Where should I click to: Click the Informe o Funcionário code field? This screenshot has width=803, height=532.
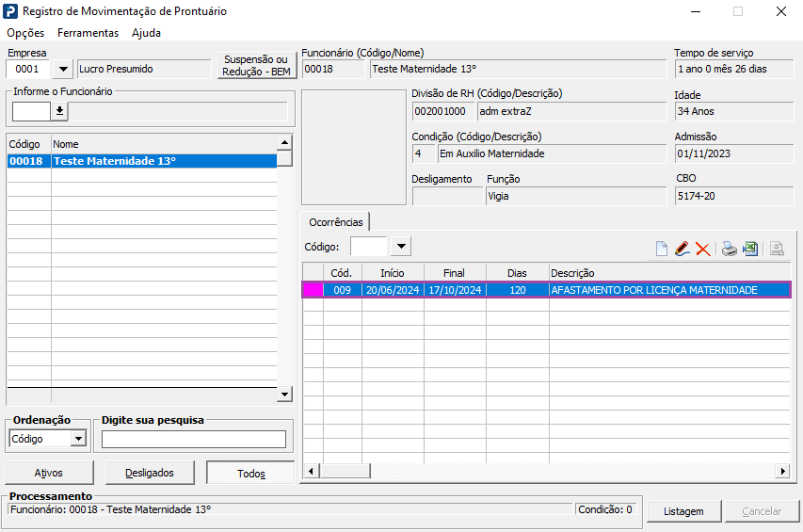pyautogui.click(x=31, y=111)
